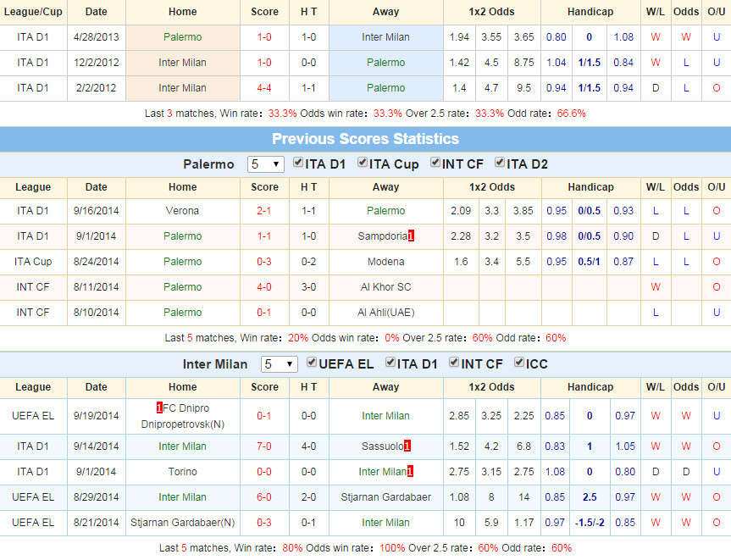Click odds 5.9 in 8/21/2014 row
Viewport: 731px width, 560px height.
(491, 522)
